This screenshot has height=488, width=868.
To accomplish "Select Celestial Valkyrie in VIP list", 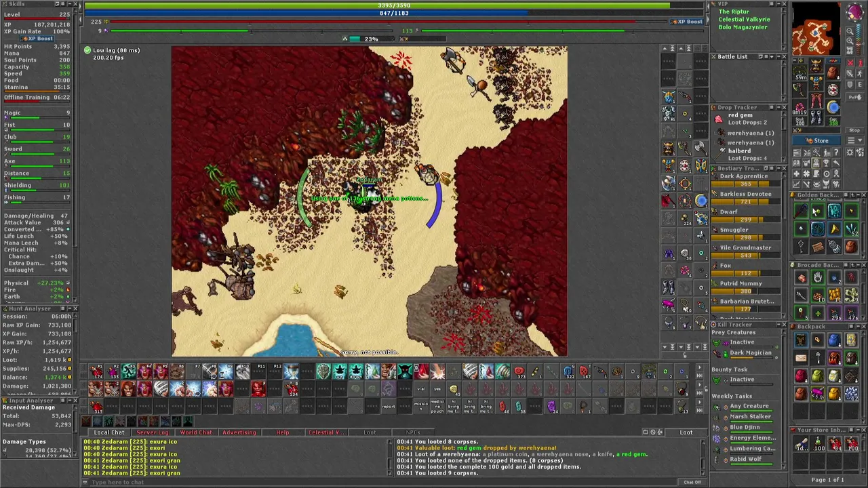I will [x=744, y=20].
